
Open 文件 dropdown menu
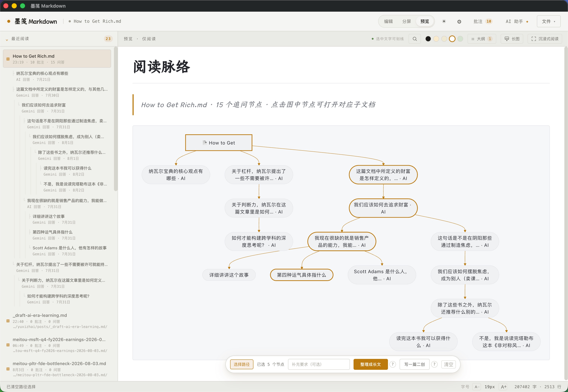click(548, 21)
